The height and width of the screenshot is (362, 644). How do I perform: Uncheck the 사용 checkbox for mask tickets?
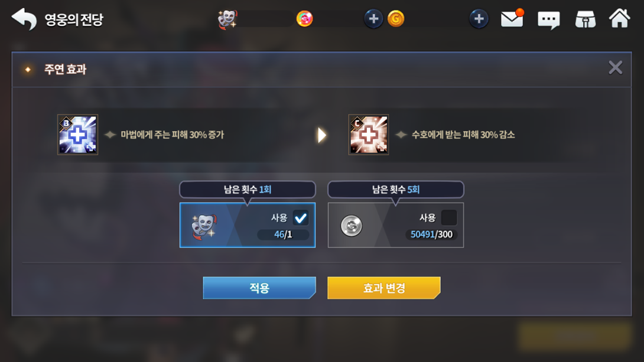pyautogui.click(x=301, y=217)
